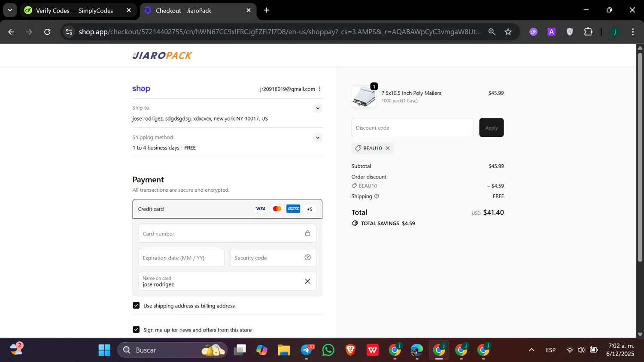
Task: Click the BEAU10 discount tag icon
Action: 358,148
